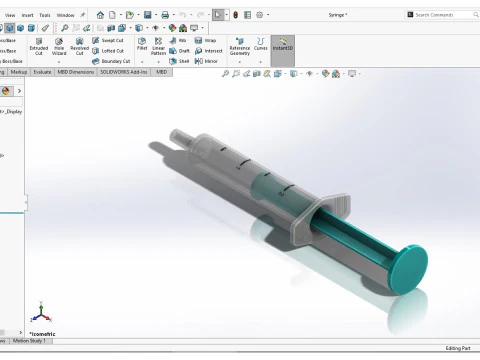Viewport: 480px width, 360px height.
Task: Expand the Fillet dropdown arrow
Action: [x=142, y=62]
